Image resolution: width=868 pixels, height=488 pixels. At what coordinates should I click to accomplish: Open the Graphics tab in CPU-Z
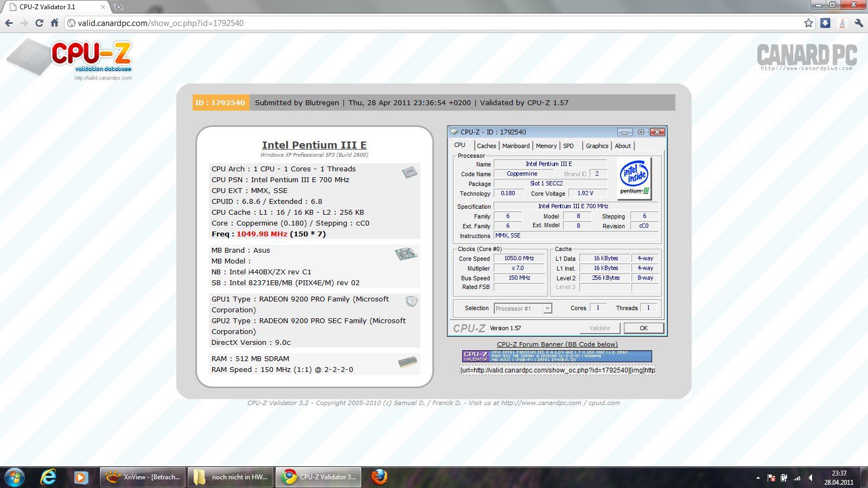pyautogui.click(x=597, y=146)
